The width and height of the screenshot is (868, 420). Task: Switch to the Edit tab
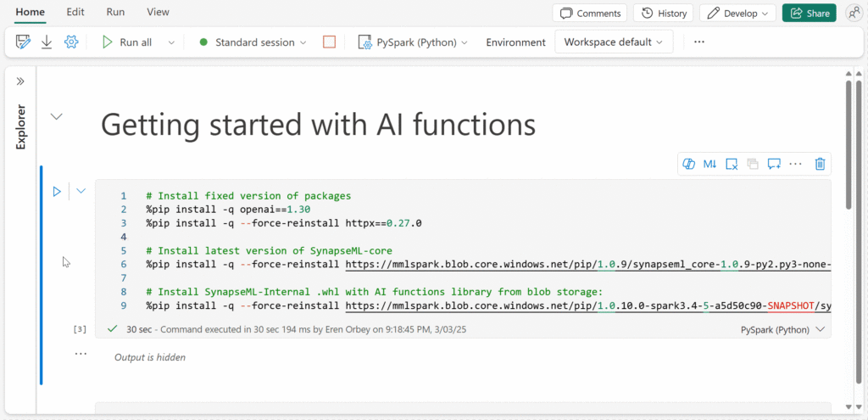tap(75, 12)
